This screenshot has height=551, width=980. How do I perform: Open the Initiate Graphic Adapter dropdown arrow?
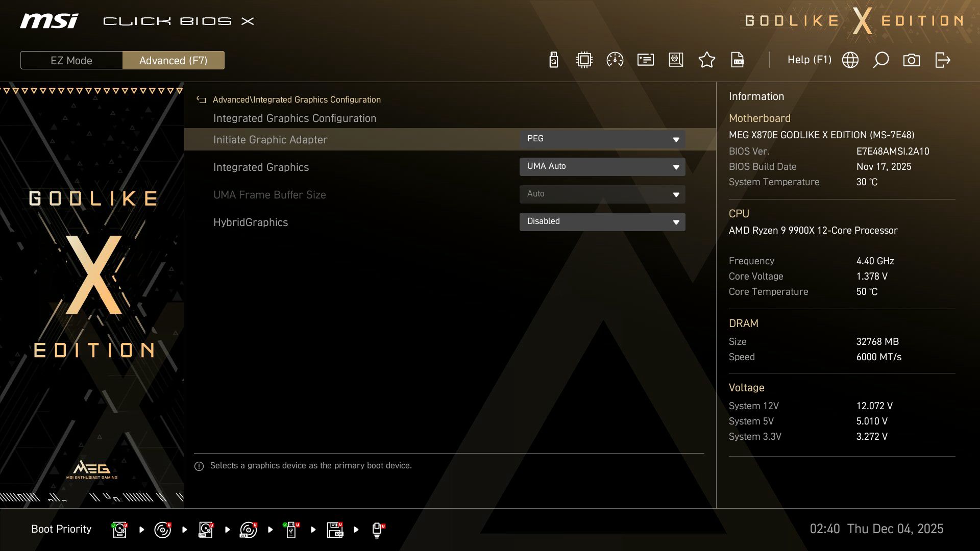676,139
